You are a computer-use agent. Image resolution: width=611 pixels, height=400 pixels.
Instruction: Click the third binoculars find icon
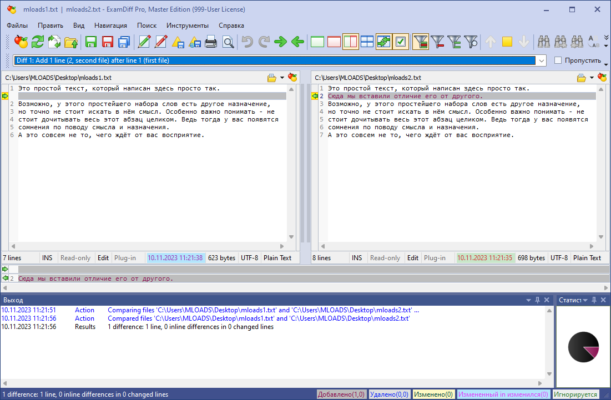tap(577, 42)
